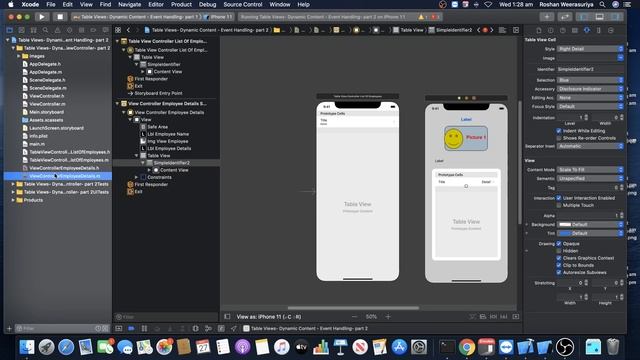This screenshot has width=640, height=360.
Task: Open the Library plus button in toolbar
Action: point(547,17)
